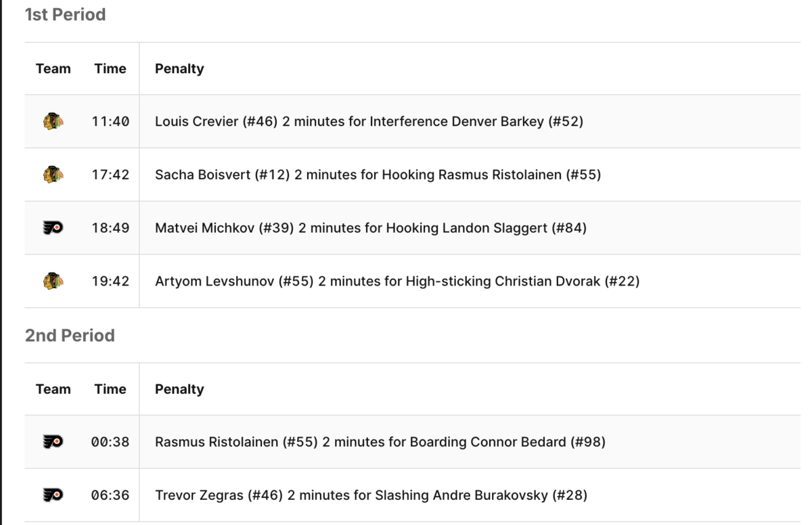This screenshot has height=525, width=812.
Task: Click the 06:36 time cell
Action: tap(110, 495)
